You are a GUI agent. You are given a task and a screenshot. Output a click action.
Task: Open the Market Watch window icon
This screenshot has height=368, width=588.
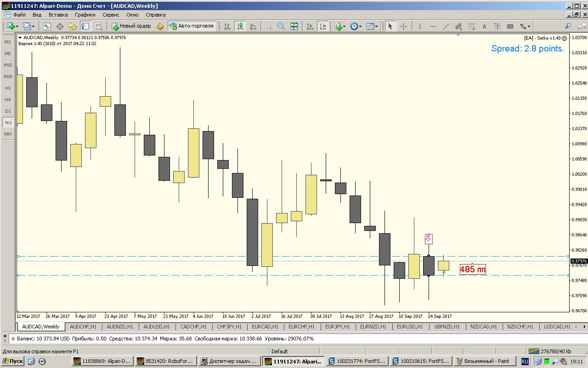[47, 26]
